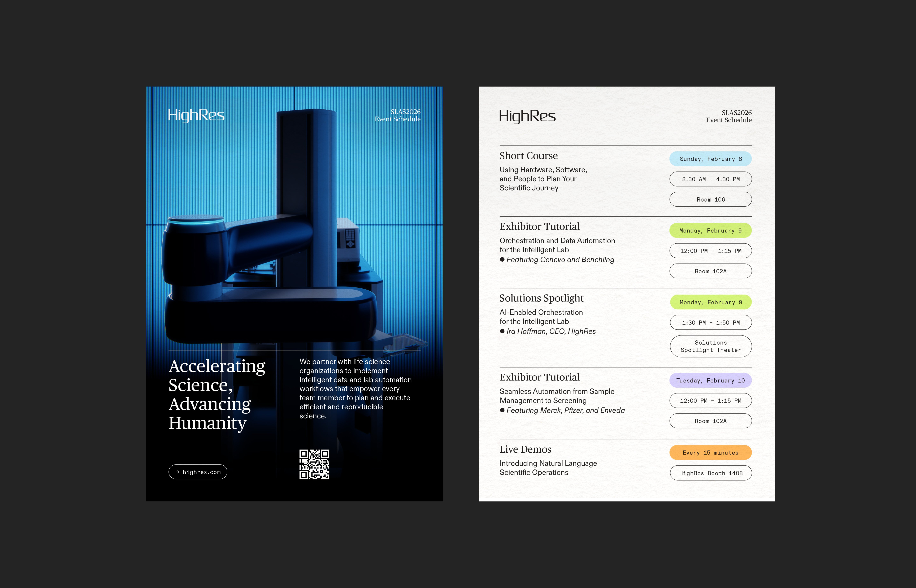
Task: Click the purple Tuesday, February 10 tag
Action: click(711, 381)
